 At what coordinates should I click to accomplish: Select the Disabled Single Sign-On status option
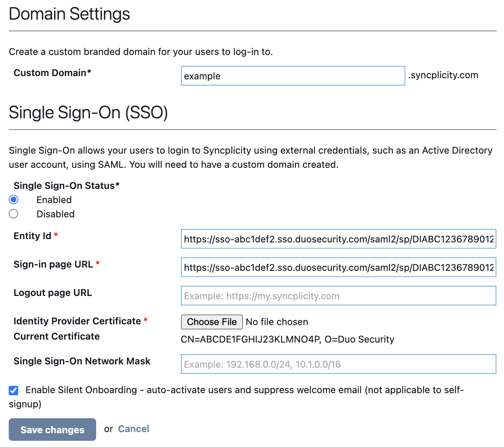click(13, 214)
